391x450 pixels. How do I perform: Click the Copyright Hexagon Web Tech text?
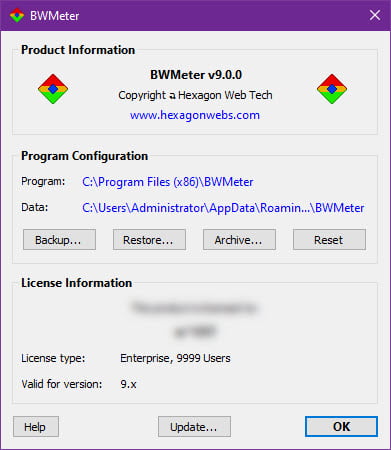click(195, 95)
